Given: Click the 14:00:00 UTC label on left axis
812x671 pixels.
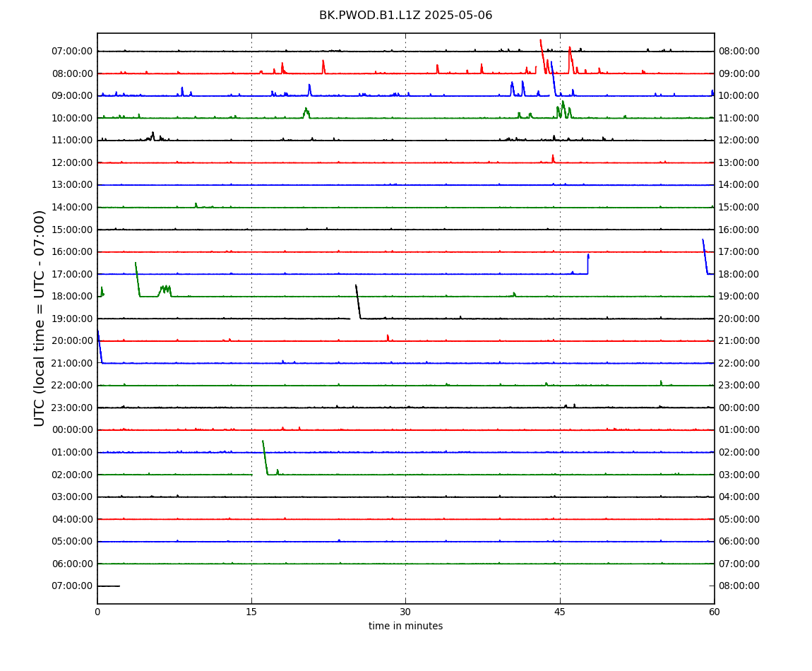Looking at the screenshot, I should click(x=72, y=207).
